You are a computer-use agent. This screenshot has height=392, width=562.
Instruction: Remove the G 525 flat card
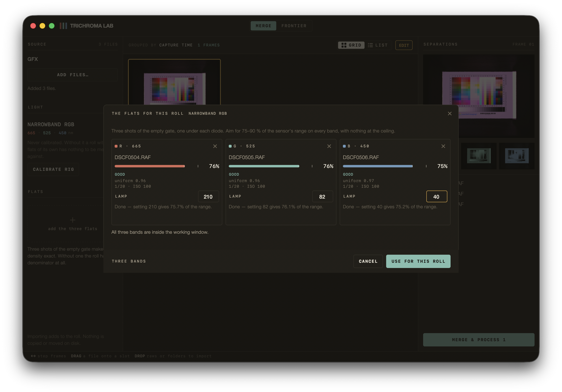pos(329,146)
